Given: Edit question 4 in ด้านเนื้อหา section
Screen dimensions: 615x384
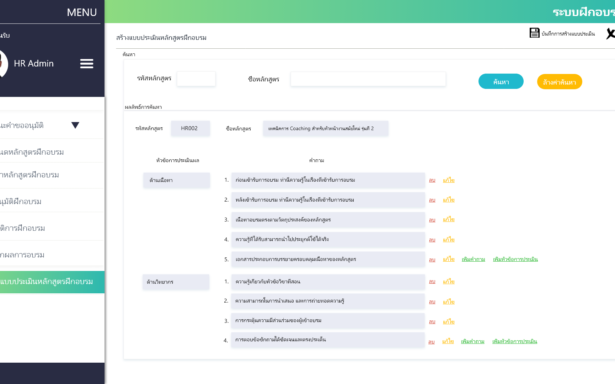Looking at the screenshot, I should [x=449, y=240].
